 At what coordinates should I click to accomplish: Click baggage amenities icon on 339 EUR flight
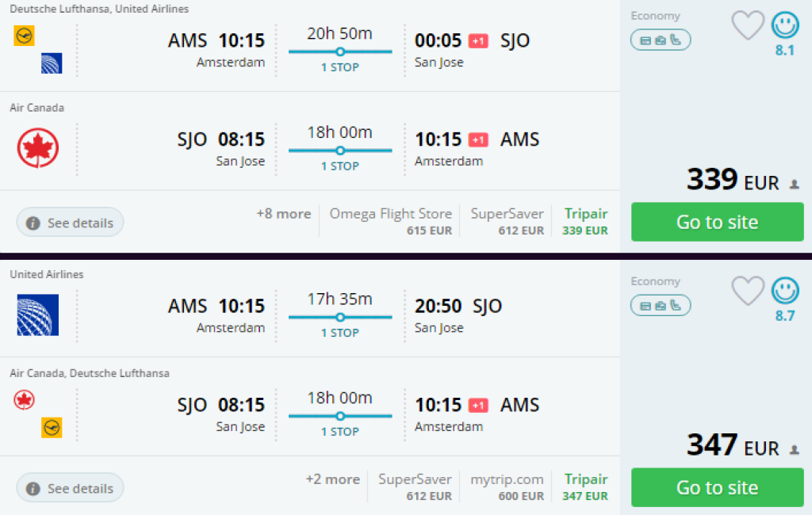(x=660, y=40)
